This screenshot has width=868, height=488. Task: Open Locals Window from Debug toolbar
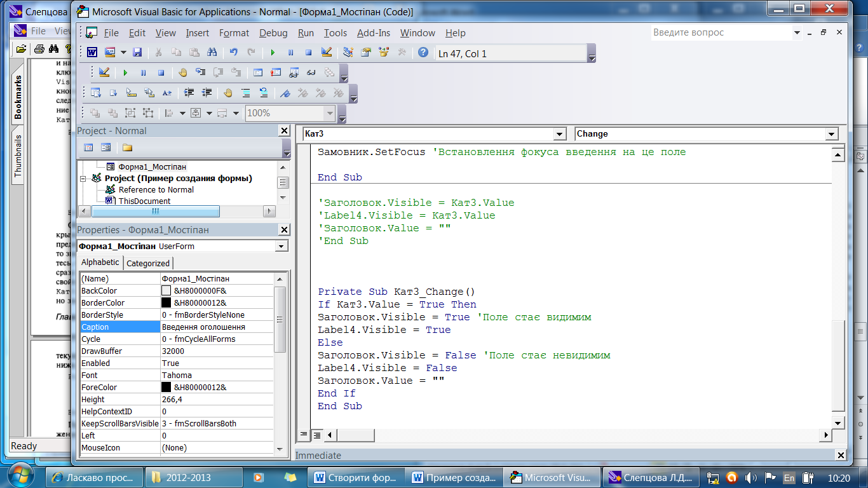(258, 72)
